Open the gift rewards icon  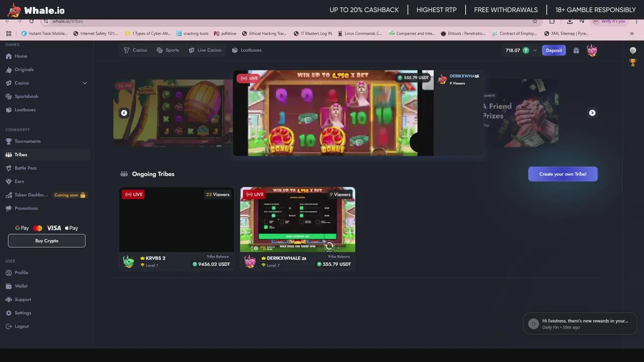coord(576,50)
